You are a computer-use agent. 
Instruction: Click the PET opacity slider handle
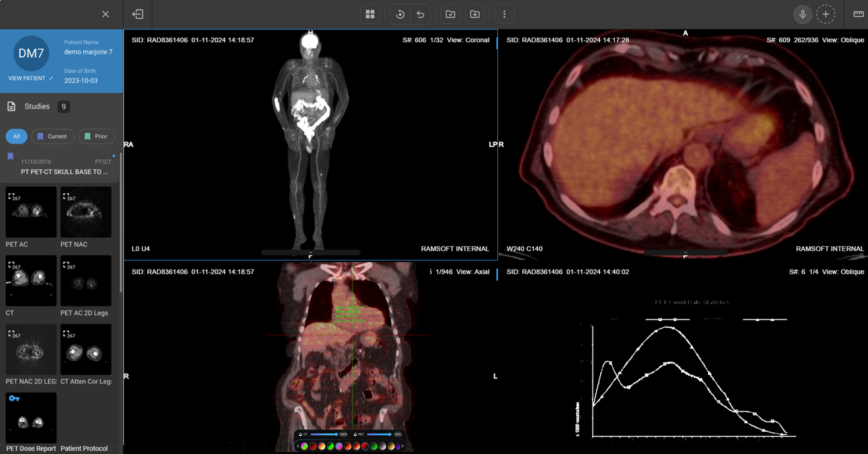tap(390, 434)
